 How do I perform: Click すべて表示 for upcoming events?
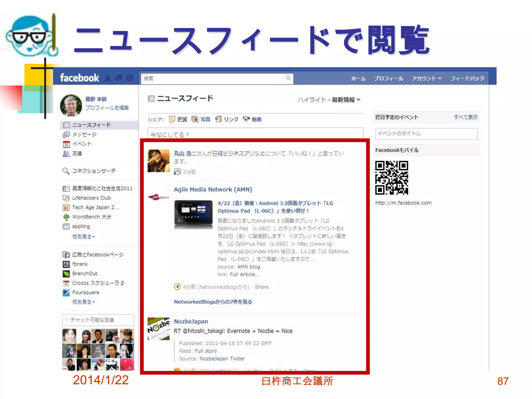(x=465, y=117)
